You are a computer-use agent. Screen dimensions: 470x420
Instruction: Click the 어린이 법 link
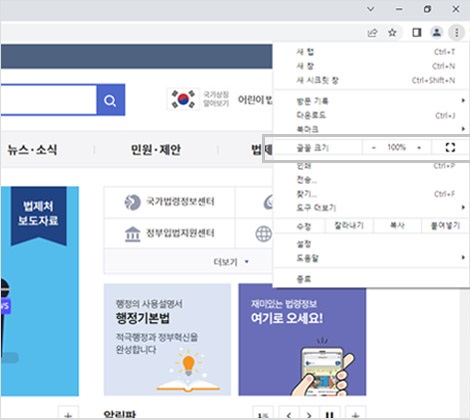(255, 99)
